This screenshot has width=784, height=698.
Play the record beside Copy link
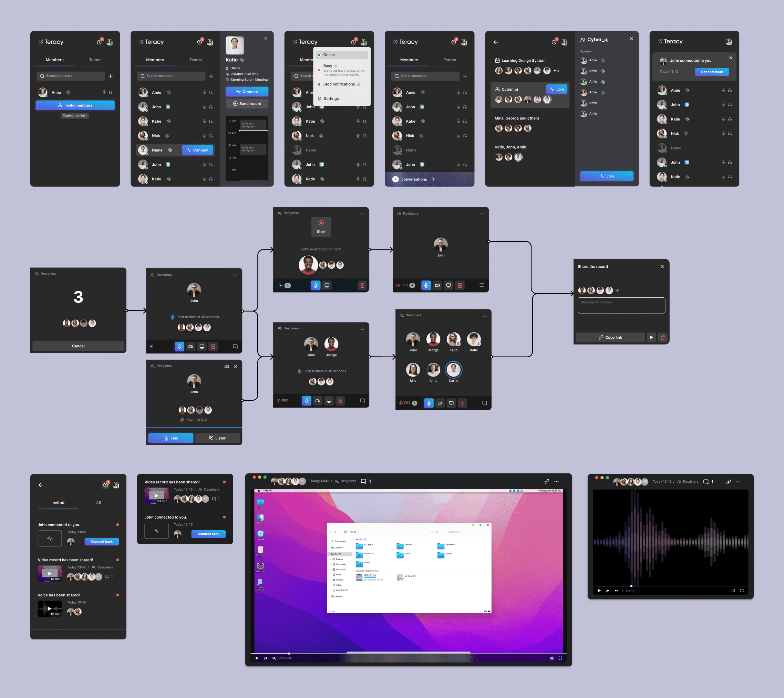651,337
